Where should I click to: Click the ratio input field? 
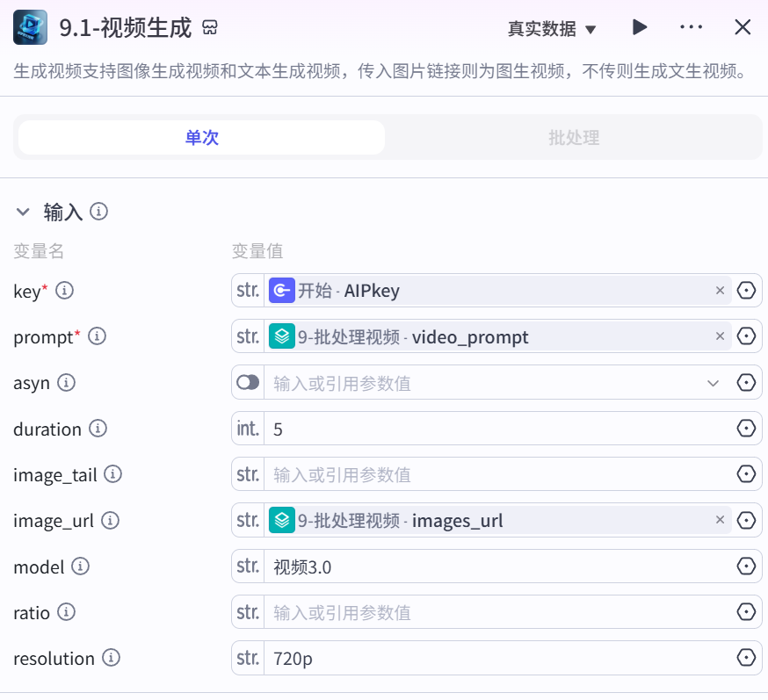click(x=498, y=612)
